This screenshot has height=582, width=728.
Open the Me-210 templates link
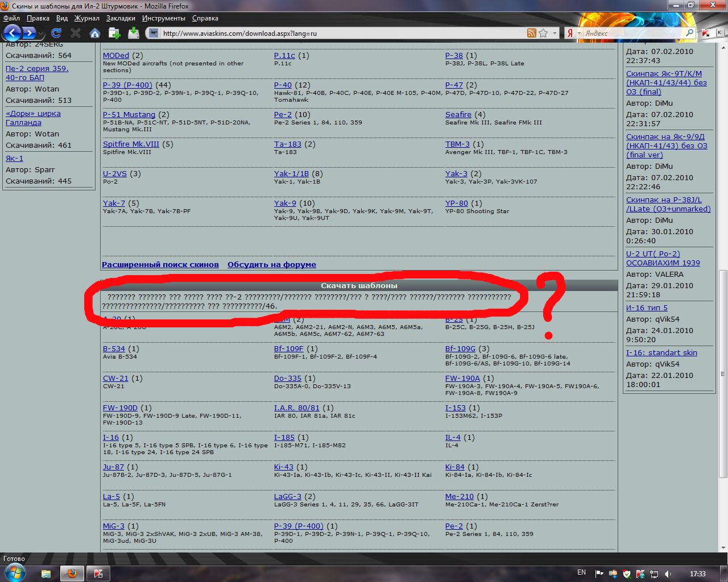460,497
